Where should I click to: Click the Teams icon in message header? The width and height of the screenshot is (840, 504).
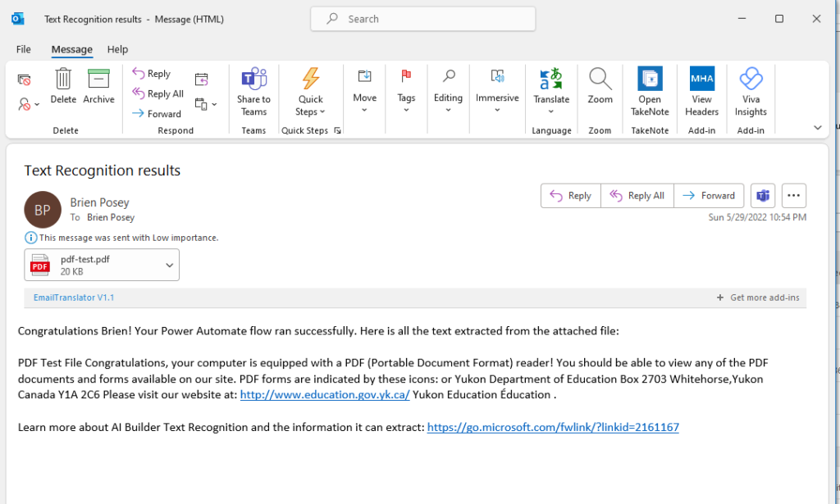763,196
